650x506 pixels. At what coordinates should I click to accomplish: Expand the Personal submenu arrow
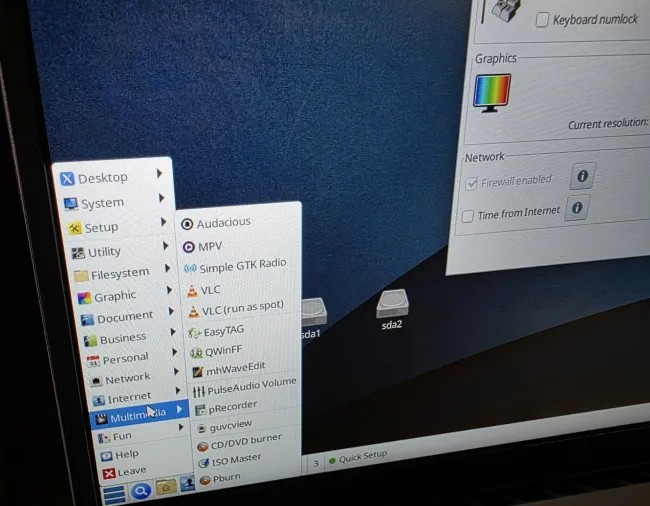[175, 352]
